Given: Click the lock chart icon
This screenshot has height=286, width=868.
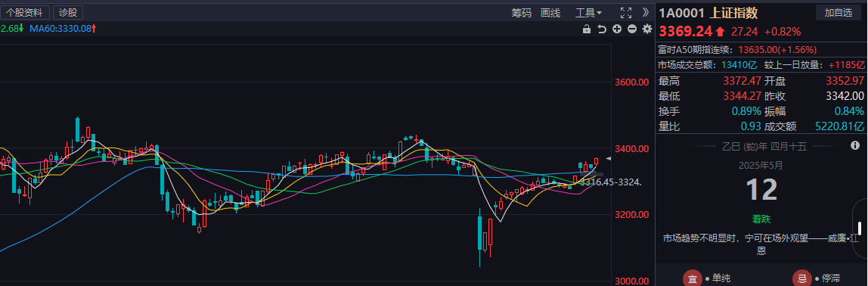Looking at the screenshot, I should click(x=586, y=29).
